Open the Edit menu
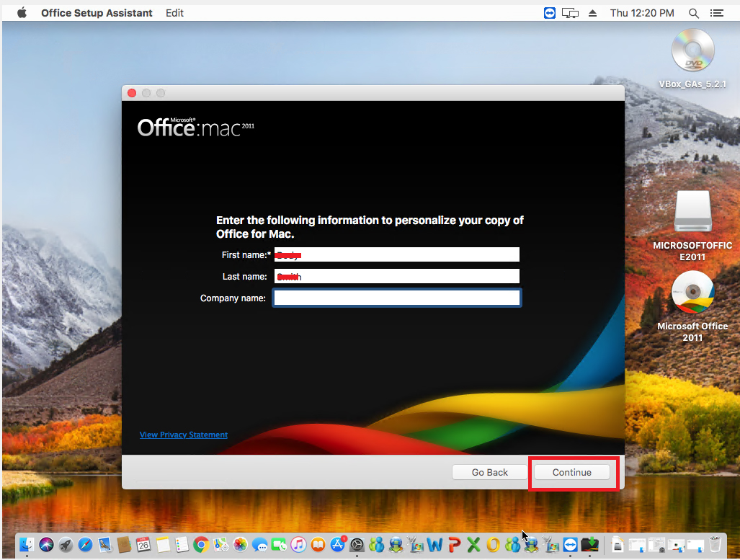Screen dimensions: 740x560 pyautogui.click(x=174, y=13)
